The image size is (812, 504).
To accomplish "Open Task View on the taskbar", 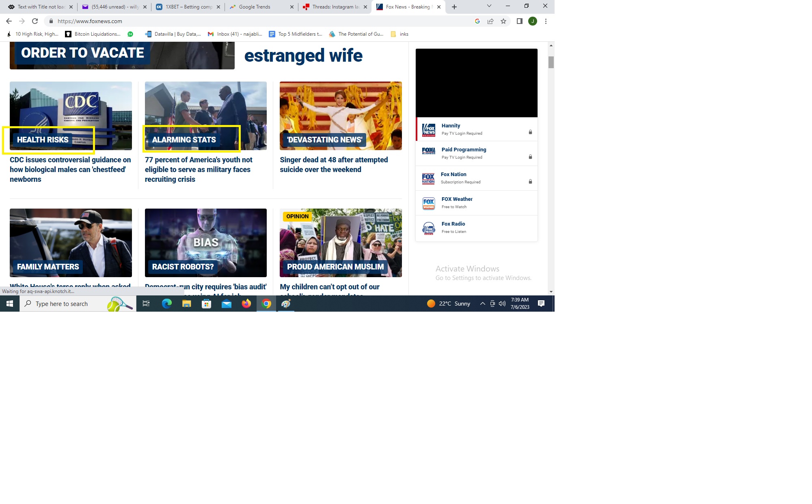I will point(147,304).
